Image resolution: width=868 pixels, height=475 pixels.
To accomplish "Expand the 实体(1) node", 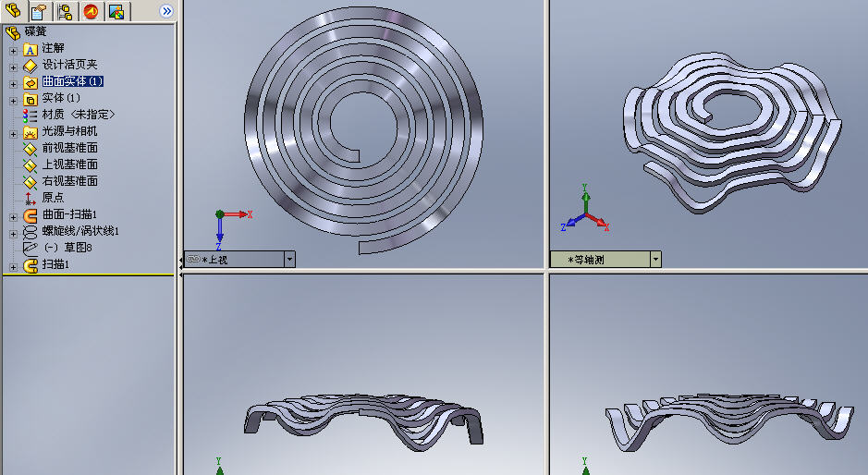I will [x=13, y=101].
